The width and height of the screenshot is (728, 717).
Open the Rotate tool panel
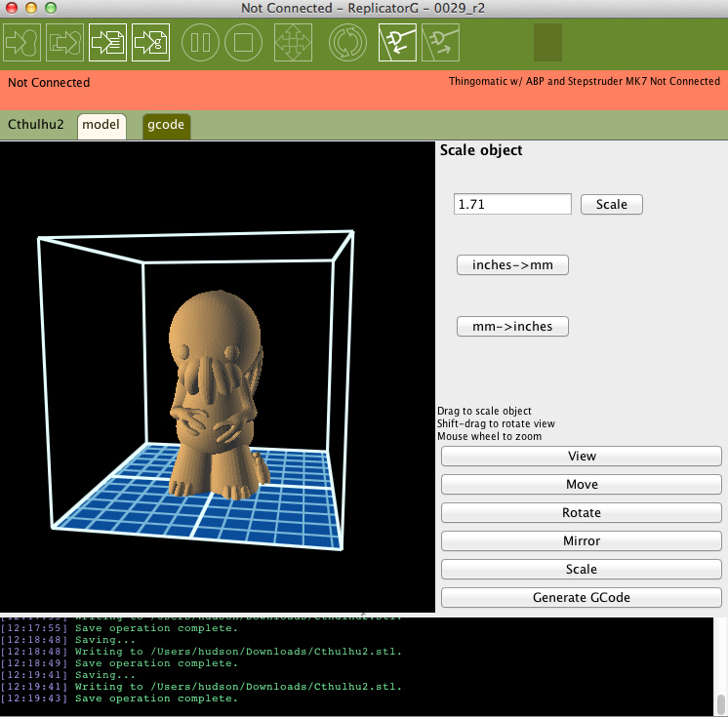[x=582, y=513]
